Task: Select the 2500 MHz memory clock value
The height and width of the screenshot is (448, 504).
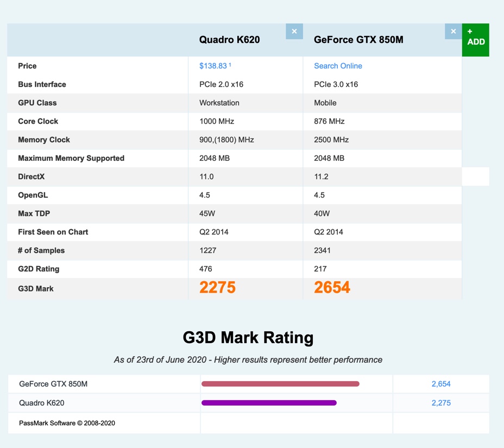Action: (331, 140)
